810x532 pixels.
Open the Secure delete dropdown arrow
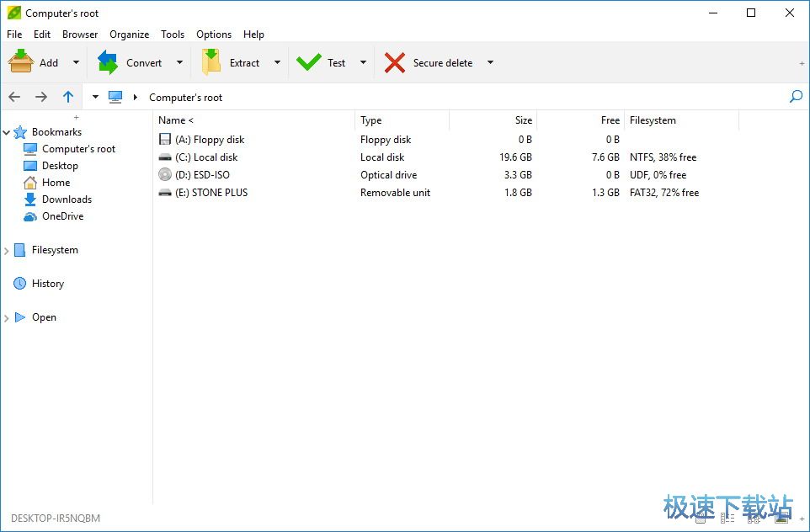[490, 62]
